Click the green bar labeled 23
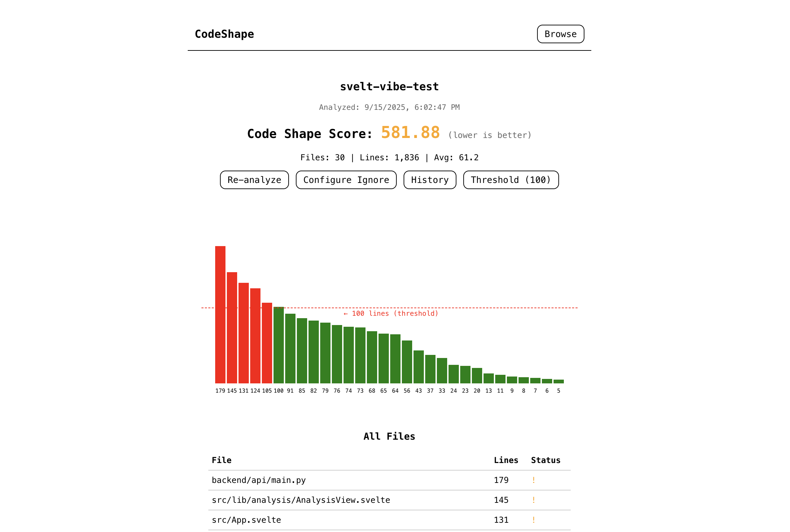 click(465, 374)
